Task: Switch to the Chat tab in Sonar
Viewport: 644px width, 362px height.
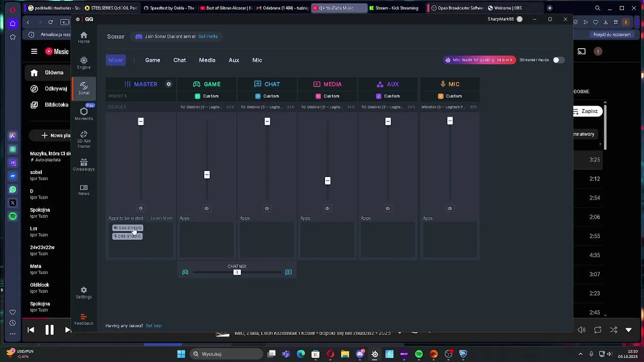Action: pos(180,60)
